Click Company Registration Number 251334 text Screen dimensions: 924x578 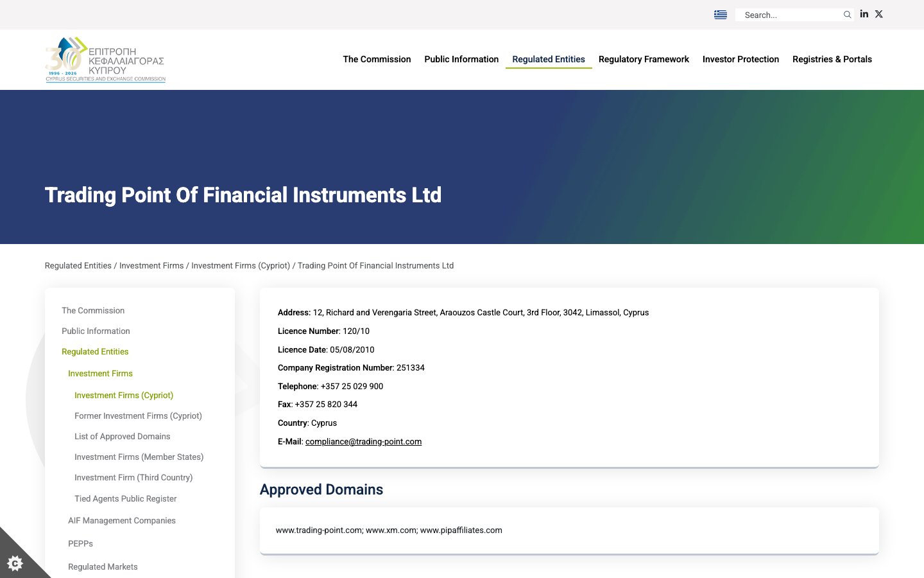351,368
